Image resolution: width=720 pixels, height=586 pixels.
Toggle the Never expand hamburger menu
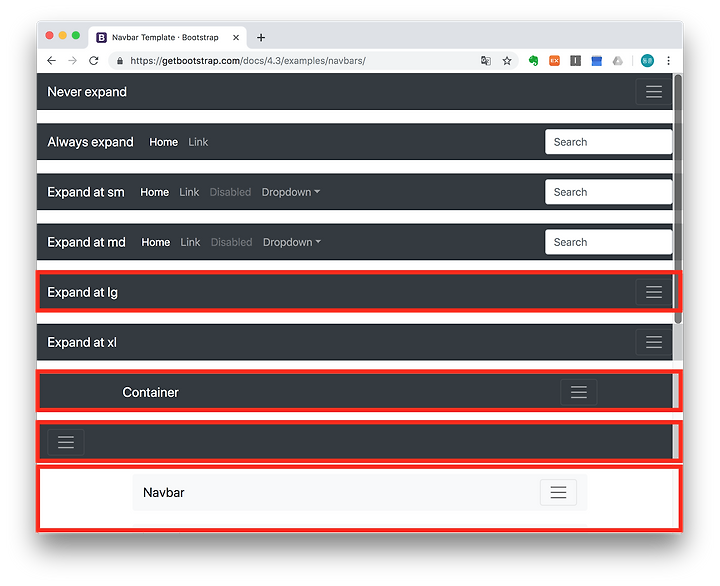tap(654, 92)
